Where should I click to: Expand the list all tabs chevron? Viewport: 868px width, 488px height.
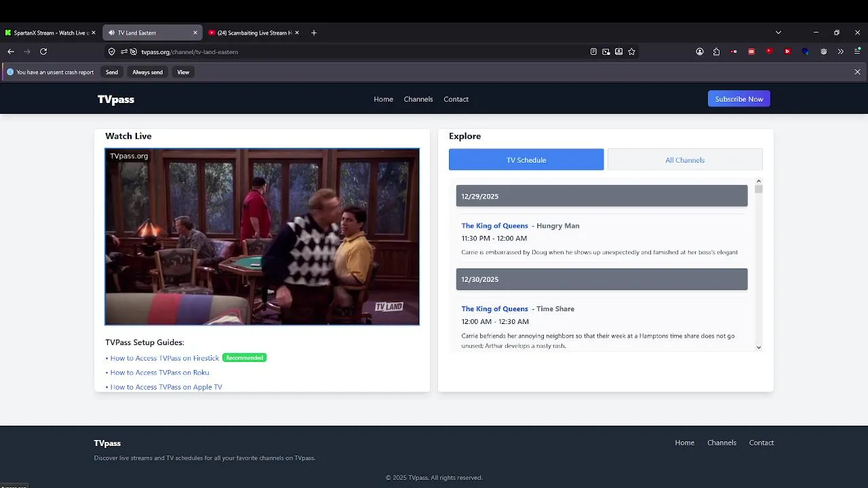point(778,33)
